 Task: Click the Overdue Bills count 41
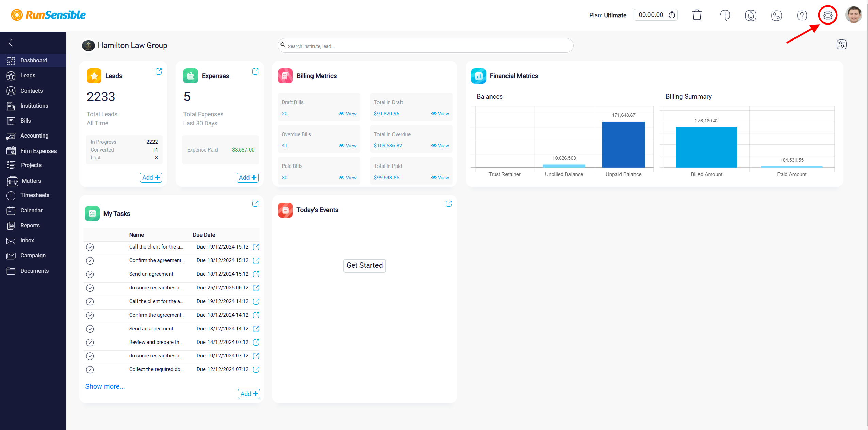click(285, 146)
